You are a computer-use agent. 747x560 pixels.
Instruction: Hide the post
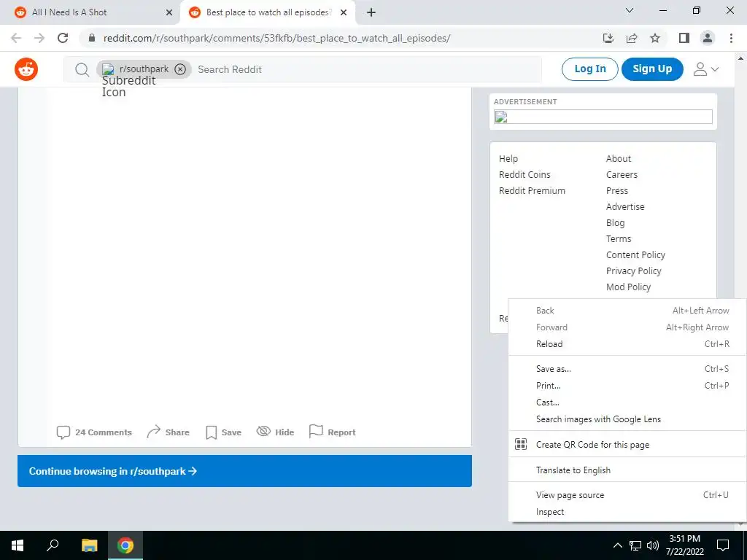point(275,432)
